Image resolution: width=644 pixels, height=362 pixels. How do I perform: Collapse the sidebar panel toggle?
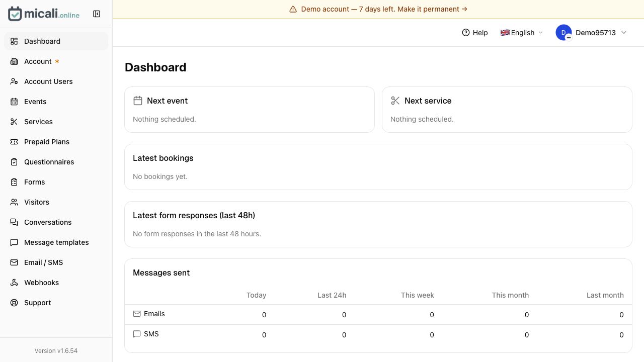pos(97,14)
